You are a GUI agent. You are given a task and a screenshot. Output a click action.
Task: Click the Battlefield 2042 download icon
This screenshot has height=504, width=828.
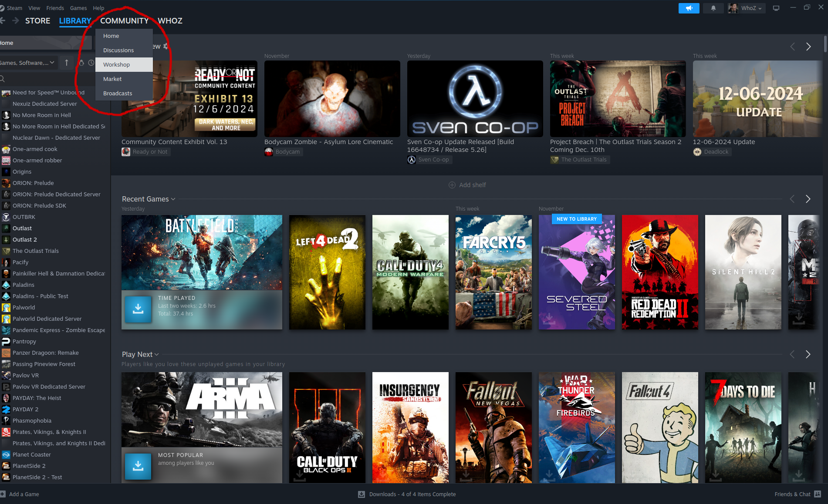[x=138, y=309]
